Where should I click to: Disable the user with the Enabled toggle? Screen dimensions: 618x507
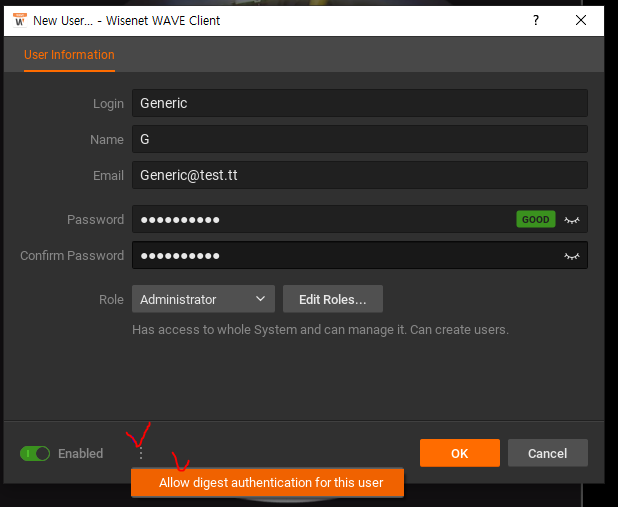pos(35,453)
